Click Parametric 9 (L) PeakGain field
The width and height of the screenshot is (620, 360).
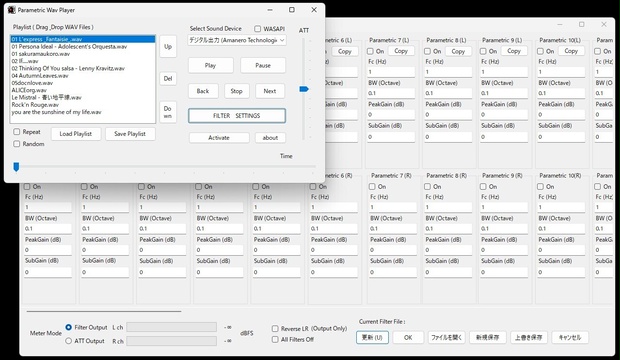504,115
